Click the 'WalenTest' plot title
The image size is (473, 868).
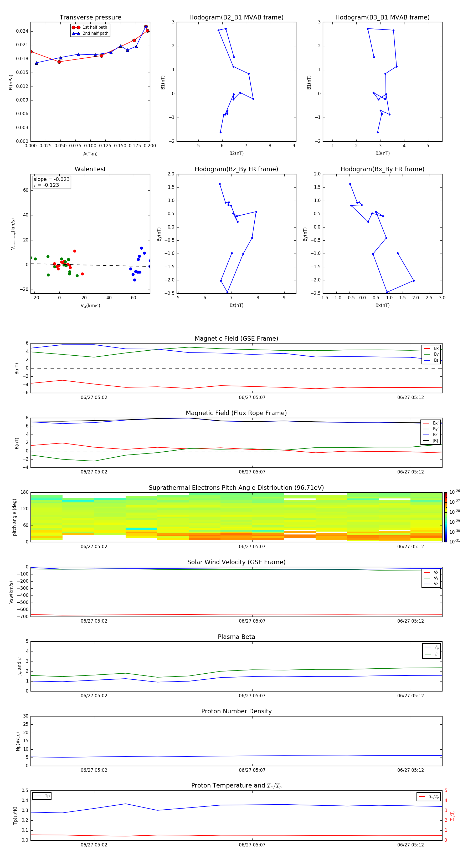pyautogui.click(x=90, y=169)
